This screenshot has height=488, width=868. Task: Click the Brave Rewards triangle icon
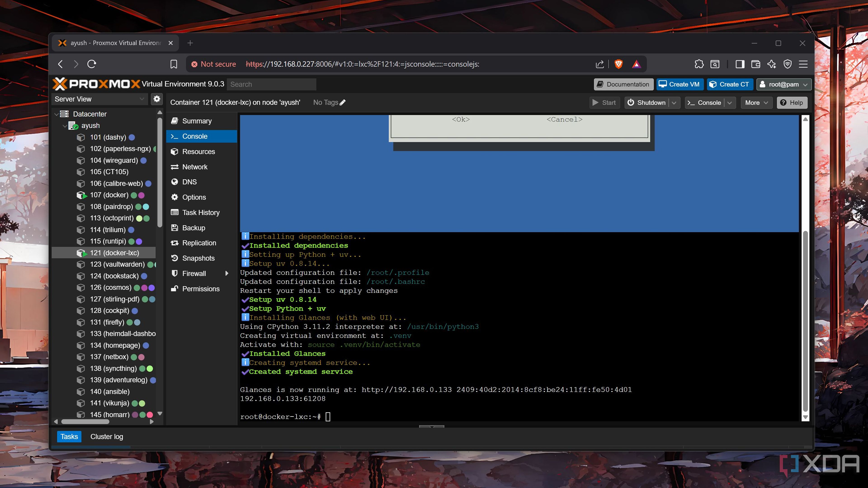(636, 64)
